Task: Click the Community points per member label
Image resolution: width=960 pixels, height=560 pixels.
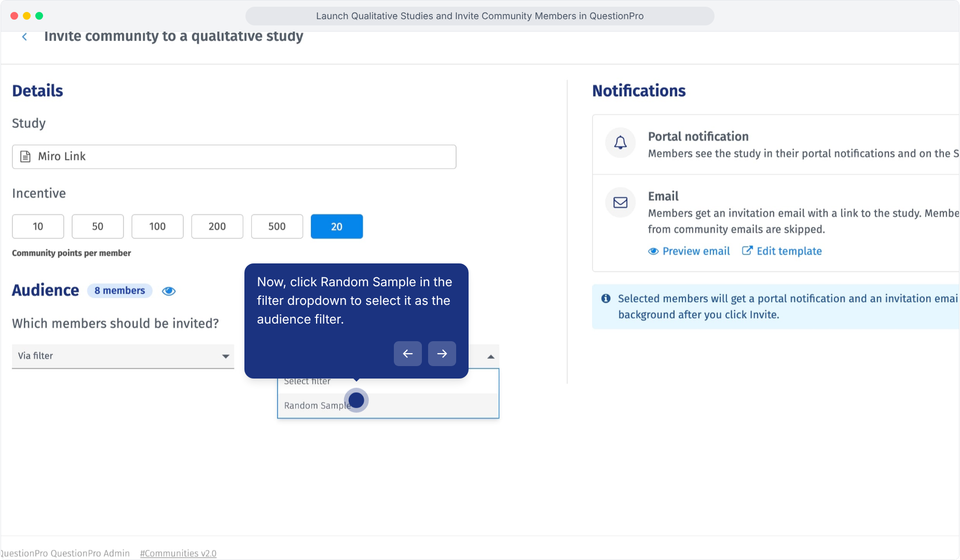Action: (x=72, y=253)
